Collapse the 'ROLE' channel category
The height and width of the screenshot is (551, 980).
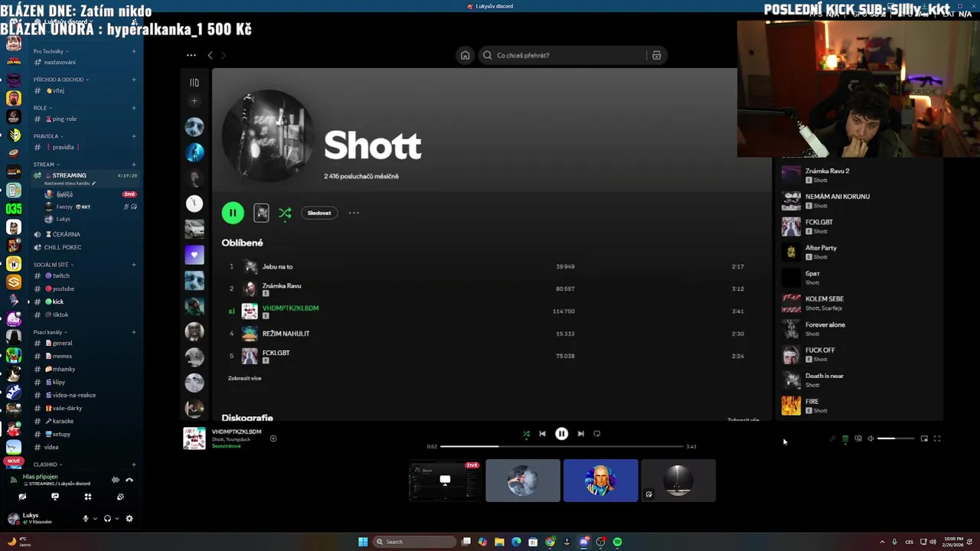tap(43, 108)
